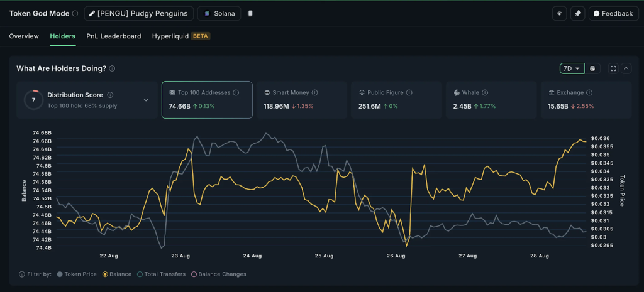The image size is (644, 292).
Task: Expand the Distribution Score chevron
Action: [146, 100]
